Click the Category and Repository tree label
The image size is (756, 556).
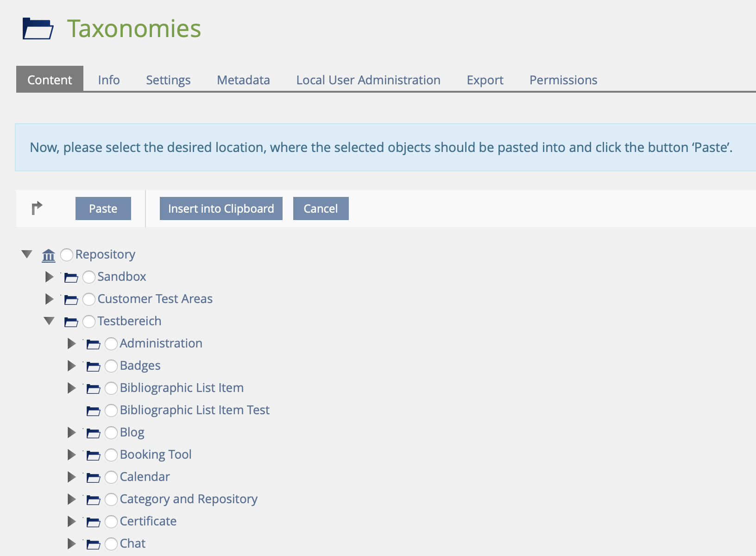pos(189,499)
